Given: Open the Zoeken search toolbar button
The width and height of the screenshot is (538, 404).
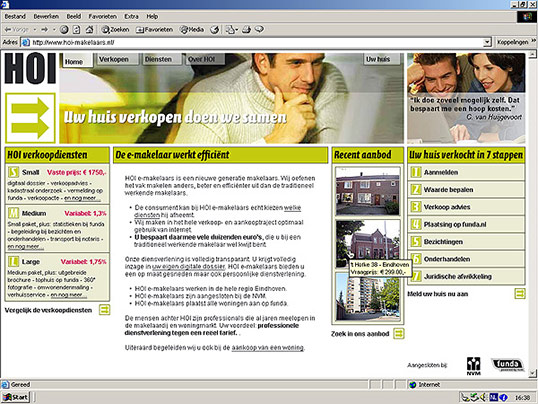Looking at the screenshot, I should click(x=115, y=30).
